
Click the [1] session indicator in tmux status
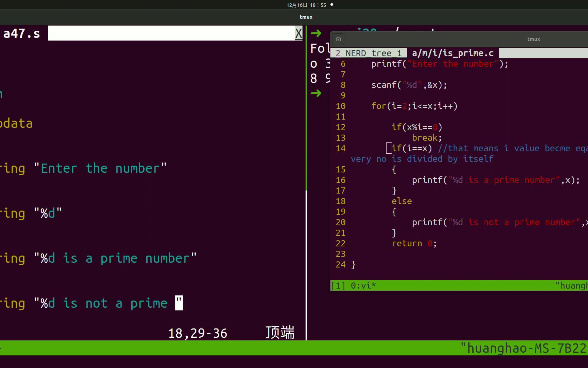[338, 286]
